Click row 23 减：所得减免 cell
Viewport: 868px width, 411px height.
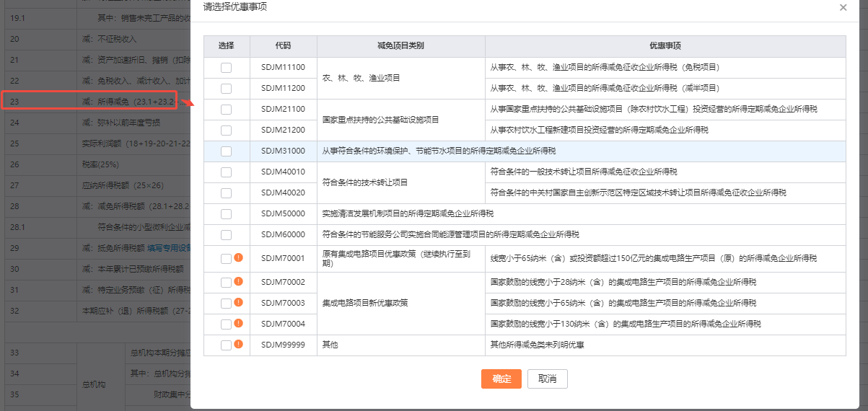coord(126,102)
